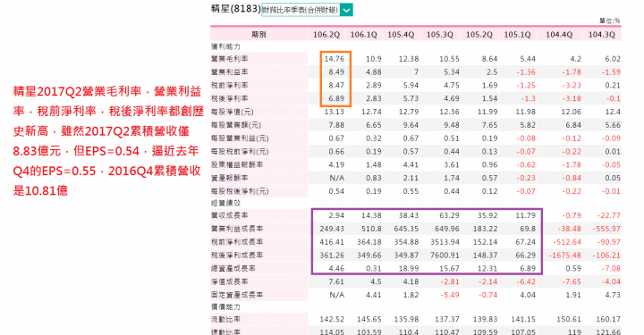The width and height of the screenshot is (644, 335).
Task: Click the 0.54 EPS value for 106.2Q
Action: (x=336, y=191)
